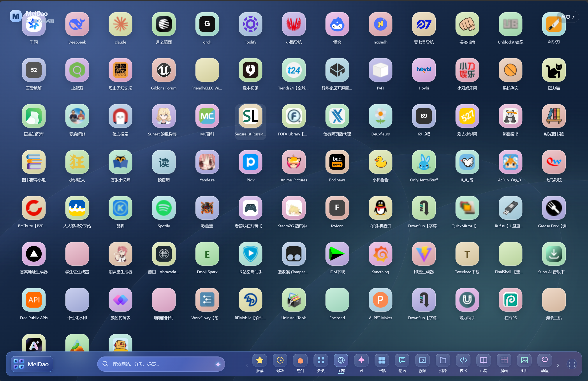The height and width of the screenshot is (381, 588).
Task: Open the Free Public APIs icon
Action: [33, 300]
